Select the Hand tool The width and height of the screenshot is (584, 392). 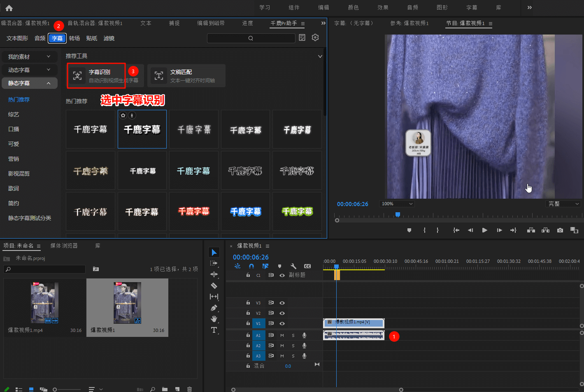coord(214,319)
